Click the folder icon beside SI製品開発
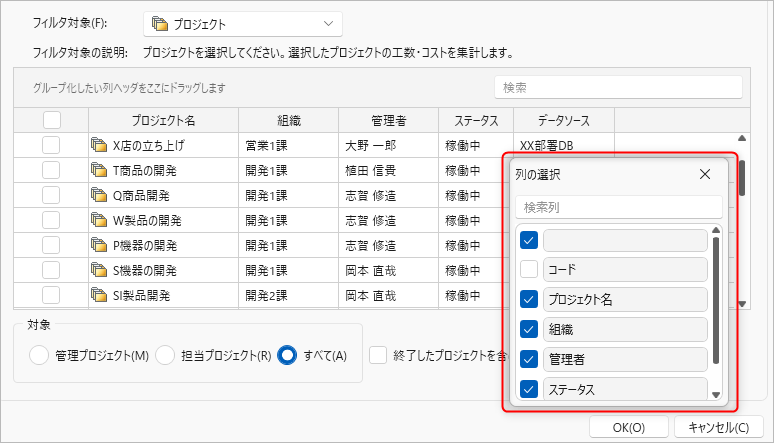Image resolution: width=774 pixels, height=443 pixels. [x=99, y=295]
